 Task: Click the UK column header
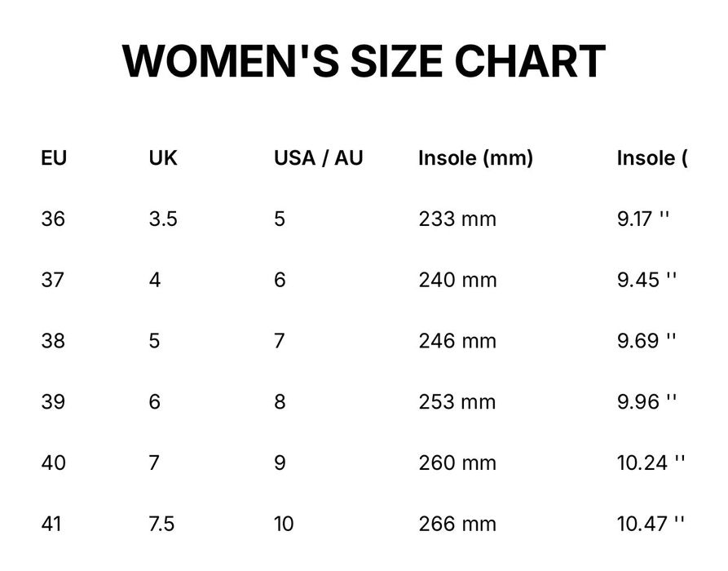[163, 158]
